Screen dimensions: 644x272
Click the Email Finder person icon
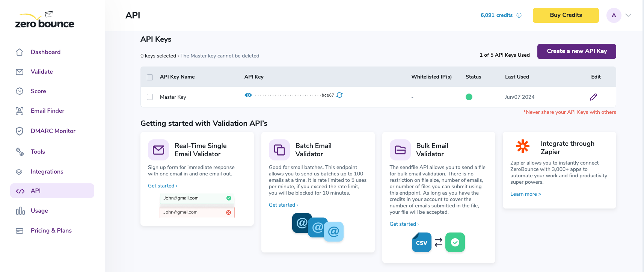pos(20,111)
